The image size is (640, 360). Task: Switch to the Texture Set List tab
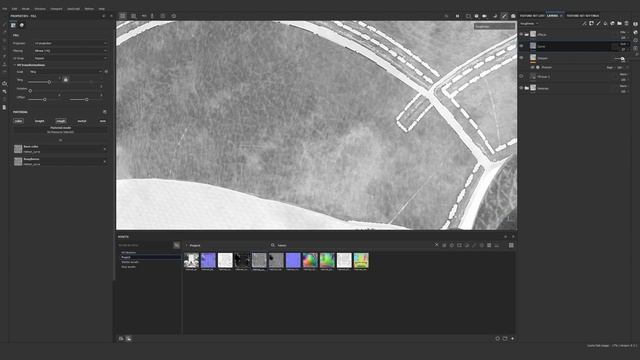click(532, 16)
